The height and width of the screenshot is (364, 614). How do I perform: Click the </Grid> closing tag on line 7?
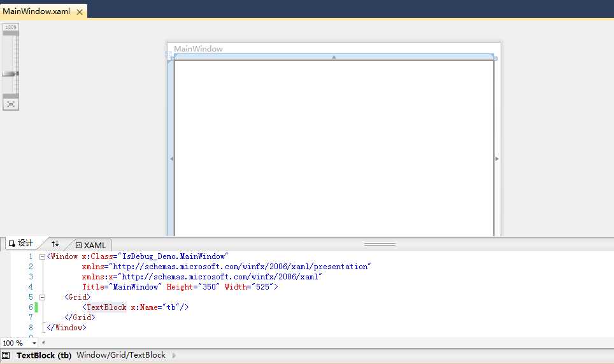coord(80,318)
